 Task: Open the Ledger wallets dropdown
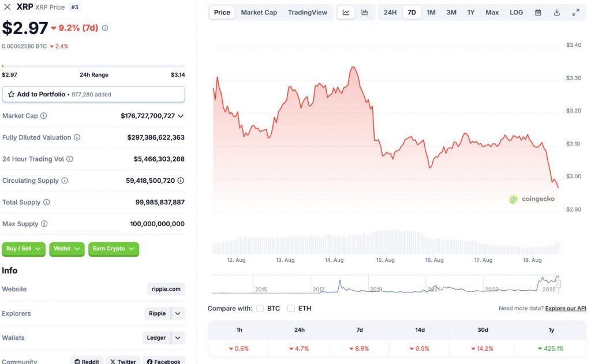click(x=177, y=337)
